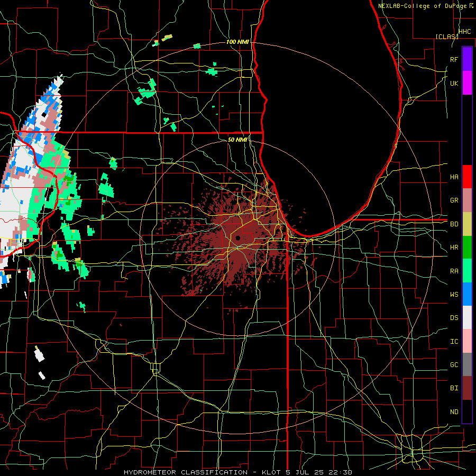This screenshot has width=476, height=476.
Task: Click the 'RF' legend label text
Action: click(x=454, y=59)
